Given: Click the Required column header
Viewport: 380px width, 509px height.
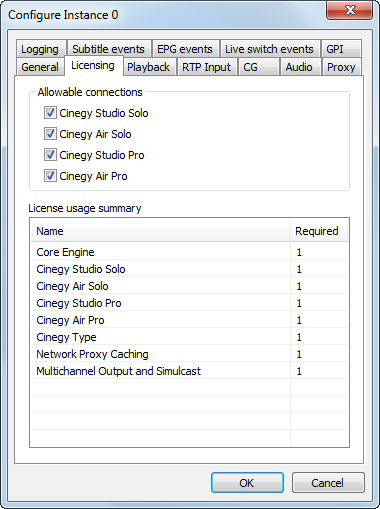Looking at the screenshot, I should point(318,231).
